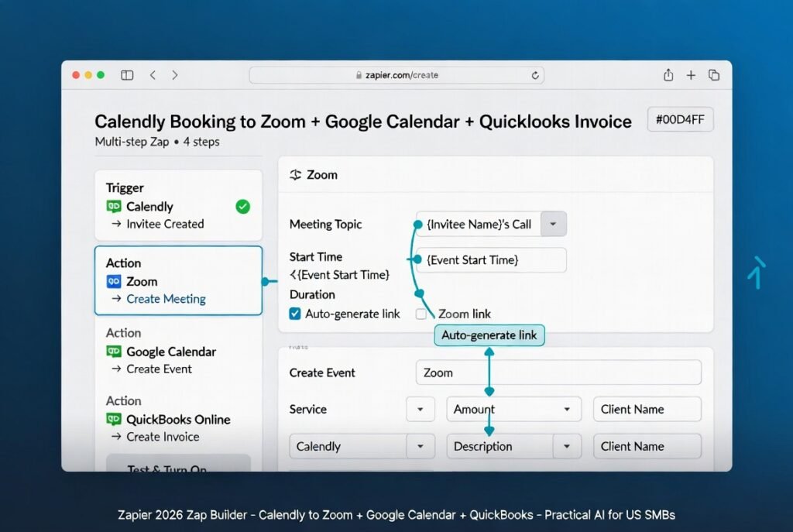Click the sidebar toggle icon in the browser toolbar
Screen dimensions: 793x532
click(127, 75)
